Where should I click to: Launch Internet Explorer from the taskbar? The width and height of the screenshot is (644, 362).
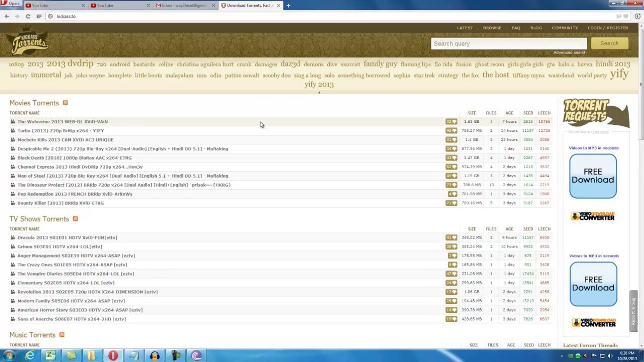point(30,355)
